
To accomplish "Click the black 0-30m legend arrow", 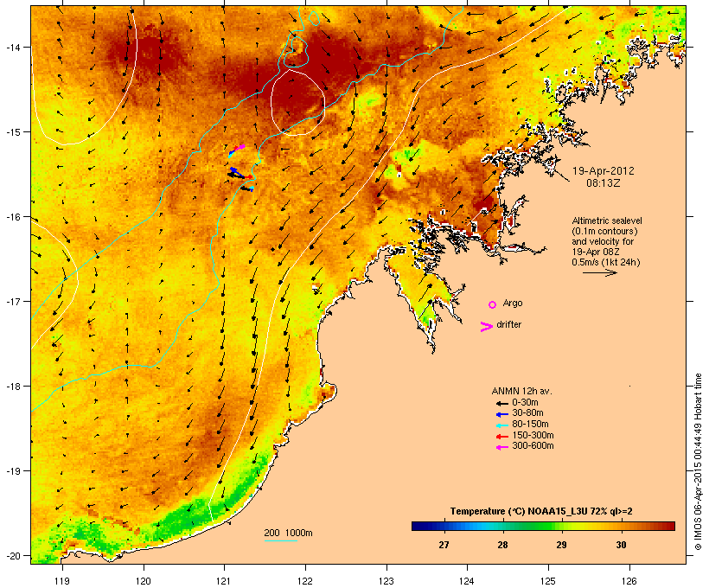I will click(x=502, y=403).
